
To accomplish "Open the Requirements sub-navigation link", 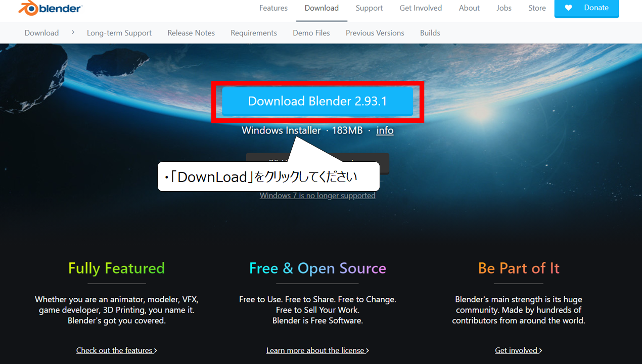I will [254, 33].
